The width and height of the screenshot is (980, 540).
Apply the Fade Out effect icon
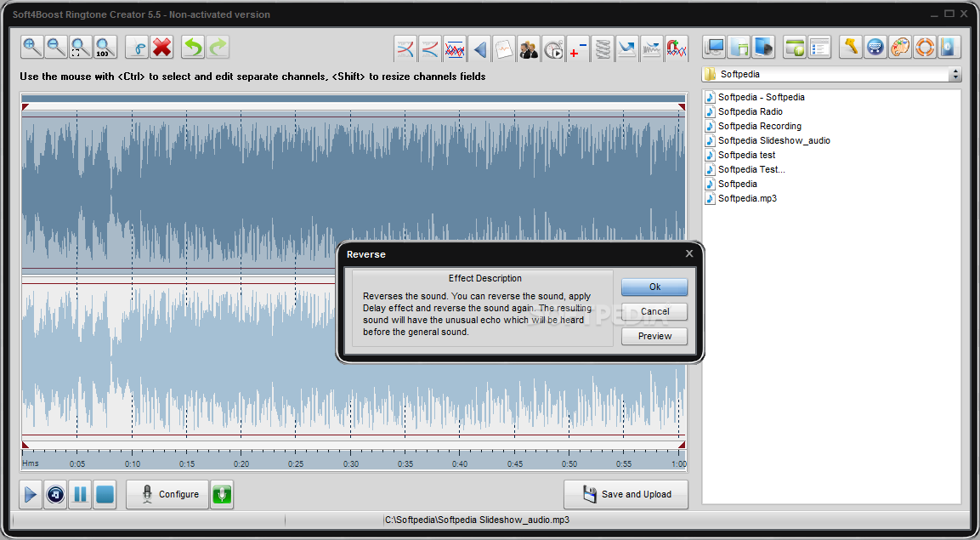(x=430, y=48)
